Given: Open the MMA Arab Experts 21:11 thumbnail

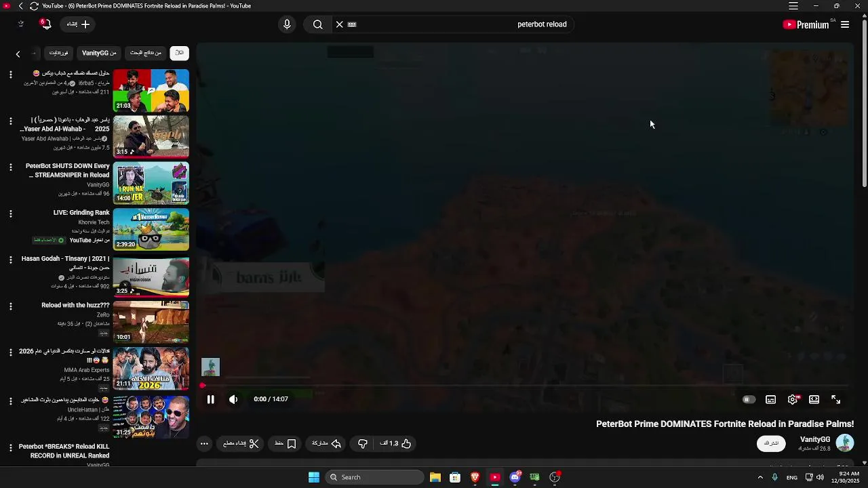Looking at the screenshot, I should pyautogui.click(x=151, y=369).
